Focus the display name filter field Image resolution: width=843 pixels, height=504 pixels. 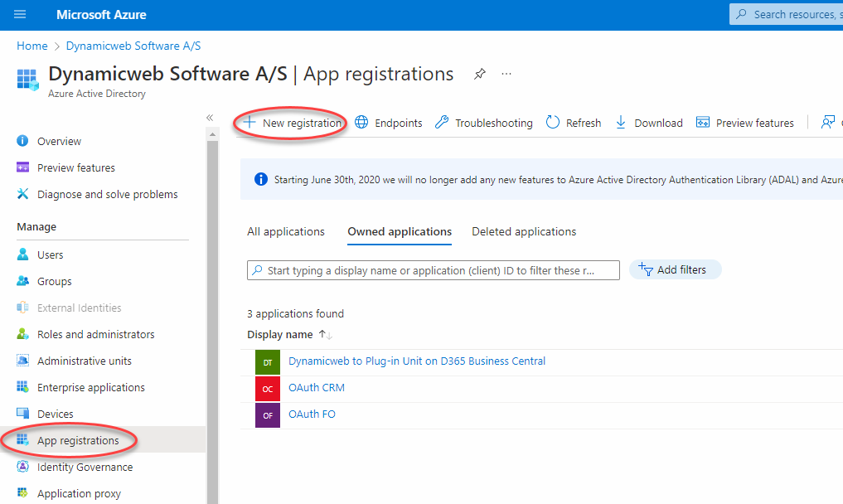pos(433,270)
